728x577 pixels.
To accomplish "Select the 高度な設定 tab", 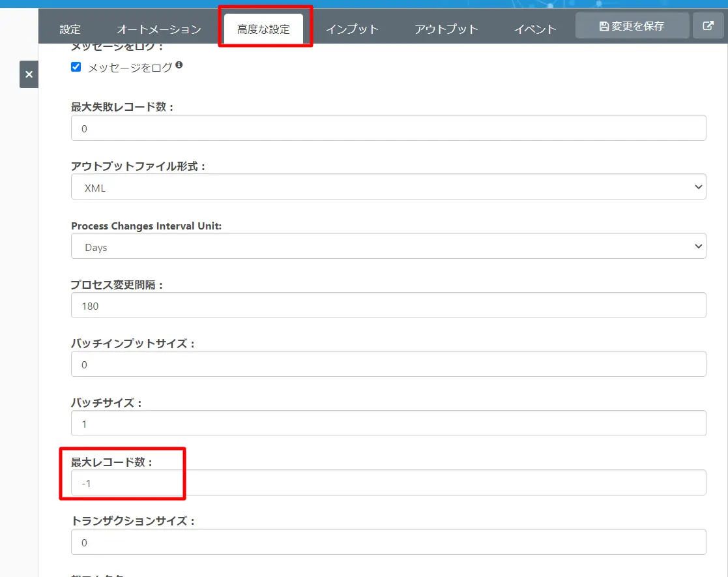I will (x=263, y=29).
